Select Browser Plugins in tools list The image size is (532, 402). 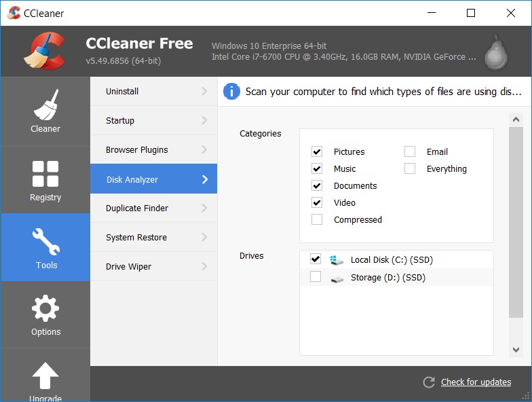click(136, 150)
